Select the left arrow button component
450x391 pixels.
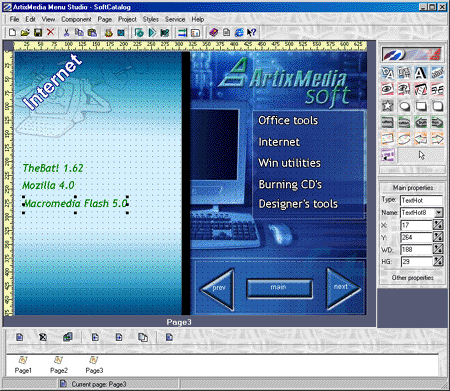coord(420,122)
